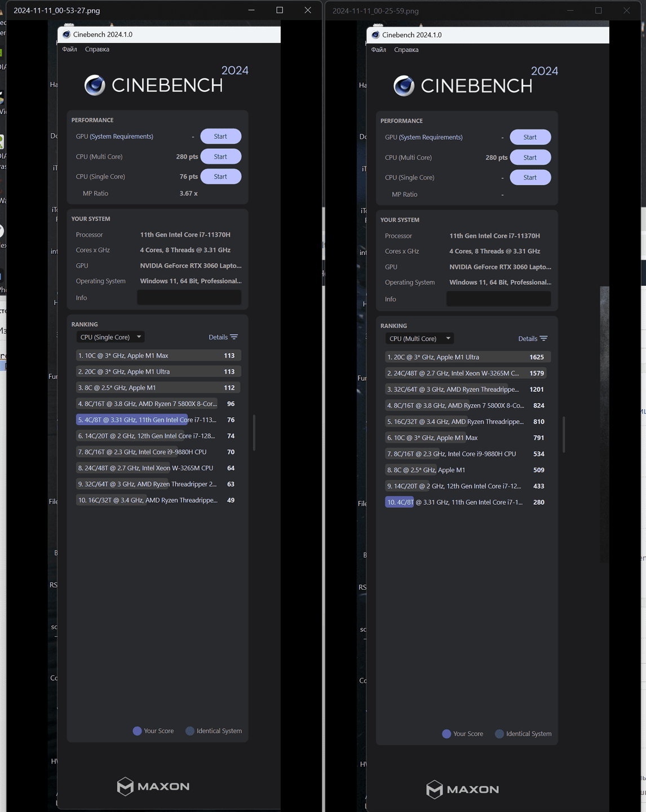Image resolution: width=646 pixels, height=812 pixels.
Task: Minimize the 00-25-59.png viewer window
Action: coord(570,10)
